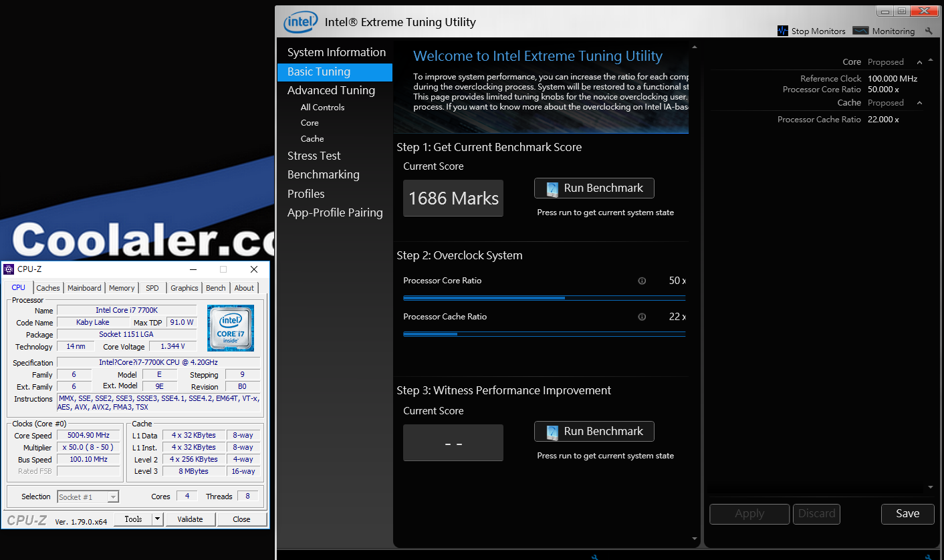
Task: Open System Information page
Action: pyautogui.click(x=336, y=52)
